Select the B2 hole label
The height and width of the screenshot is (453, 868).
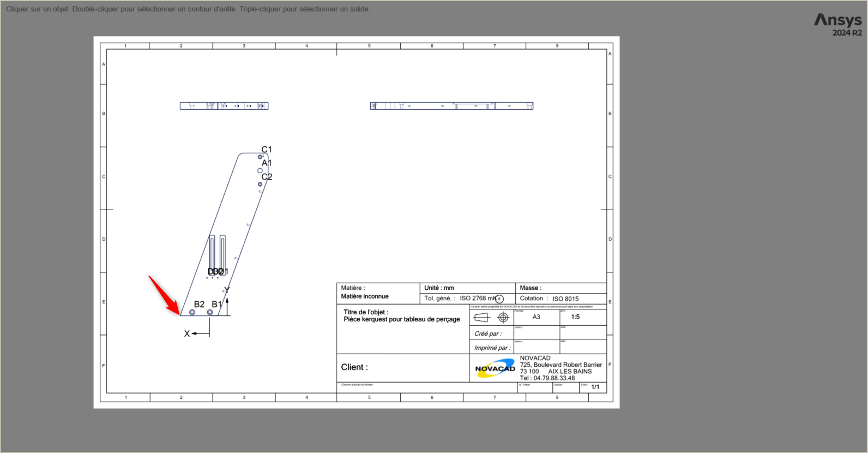(200, 305)
